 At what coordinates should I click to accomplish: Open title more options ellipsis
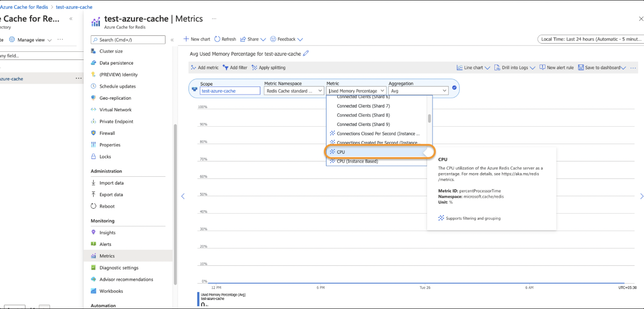click(214, 19)
